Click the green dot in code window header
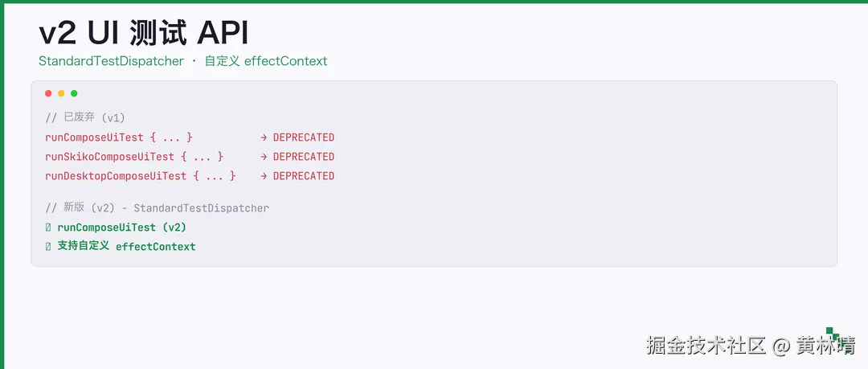868x369 pixels. coord(74,93)
